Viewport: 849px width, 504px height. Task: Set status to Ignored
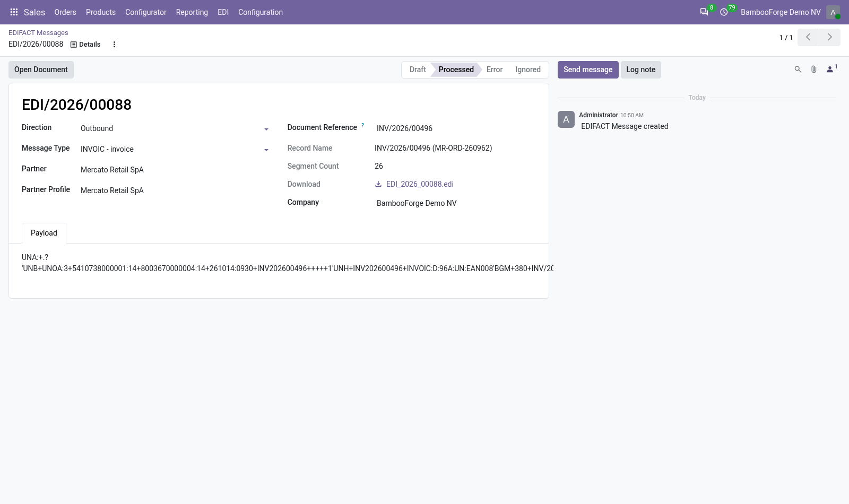coord(528,69)
